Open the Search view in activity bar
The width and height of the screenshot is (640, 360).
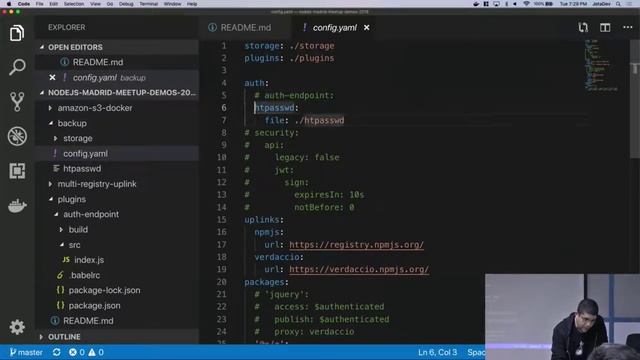point(17,67)
